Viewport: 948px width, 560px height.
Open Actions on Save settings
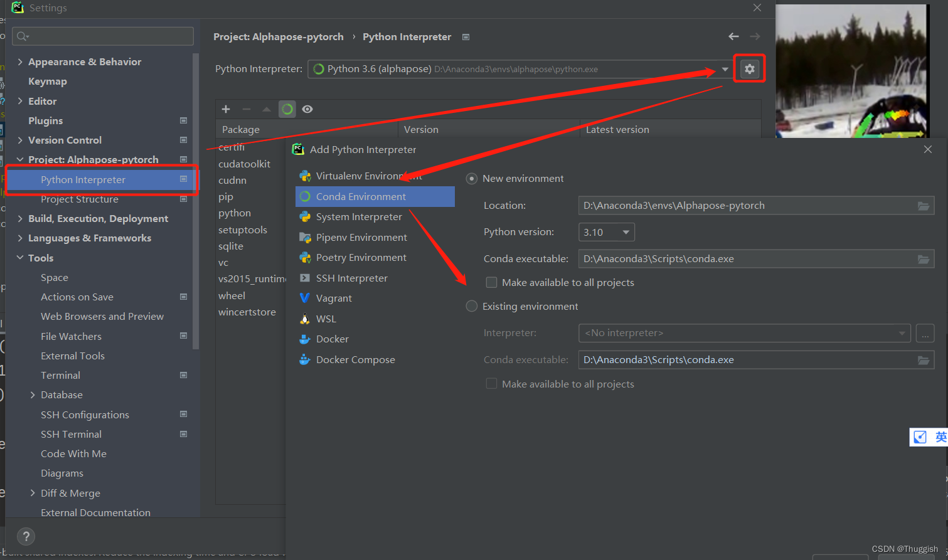click(x=77, y=297)
